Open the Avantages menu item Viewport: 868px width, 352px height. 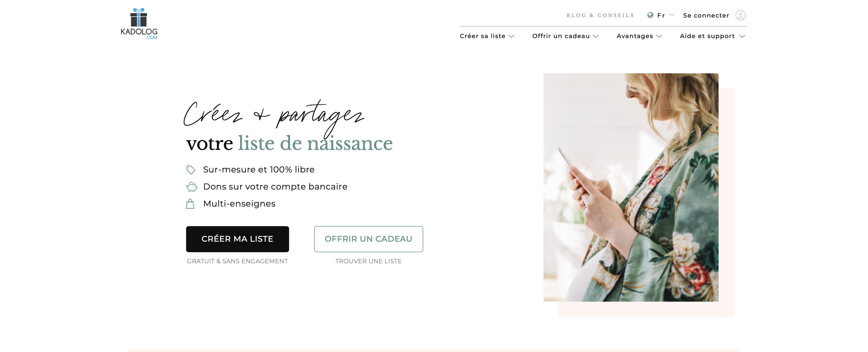(x=635, y=36)
